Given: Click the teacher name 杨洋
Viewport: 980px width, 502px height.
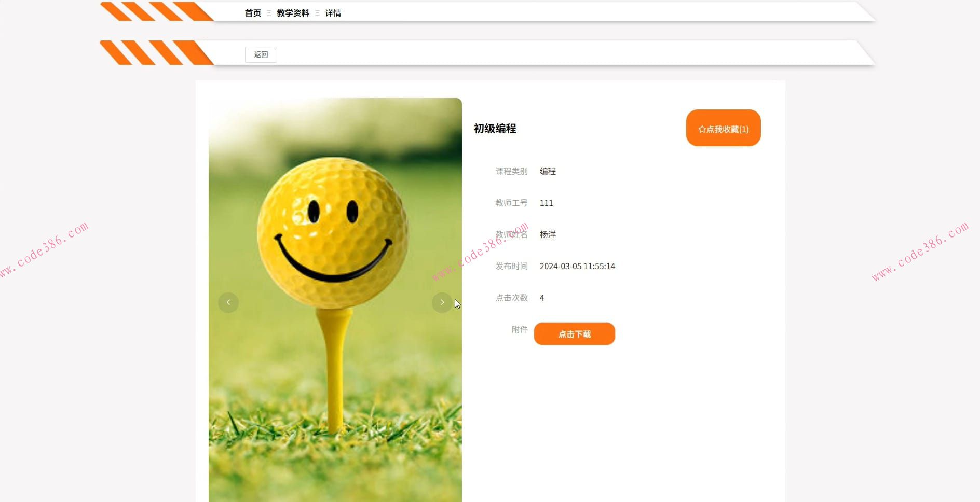Looking at the screenshot, I should [549, 234].
